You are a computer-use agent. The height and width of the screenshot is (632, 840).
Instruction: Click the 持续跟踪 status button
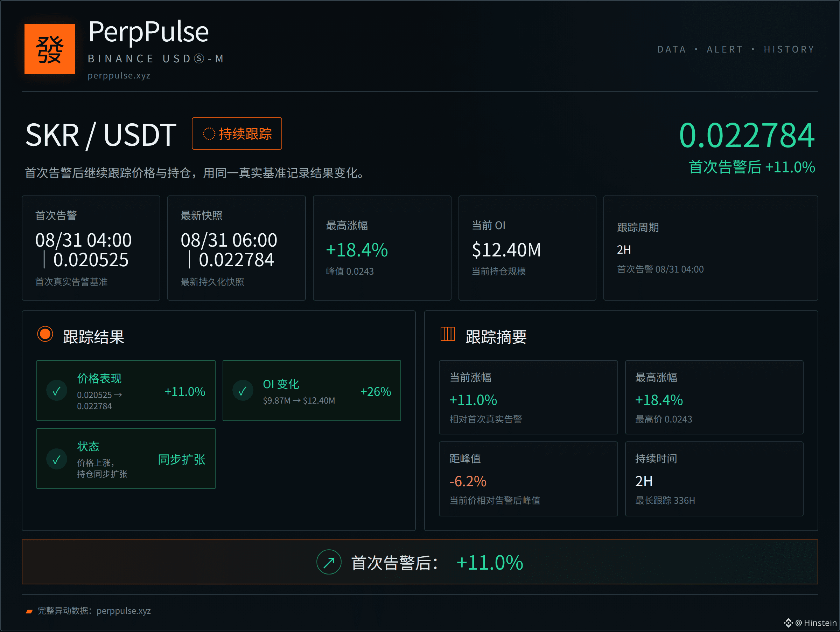click(x=237, y=133)
